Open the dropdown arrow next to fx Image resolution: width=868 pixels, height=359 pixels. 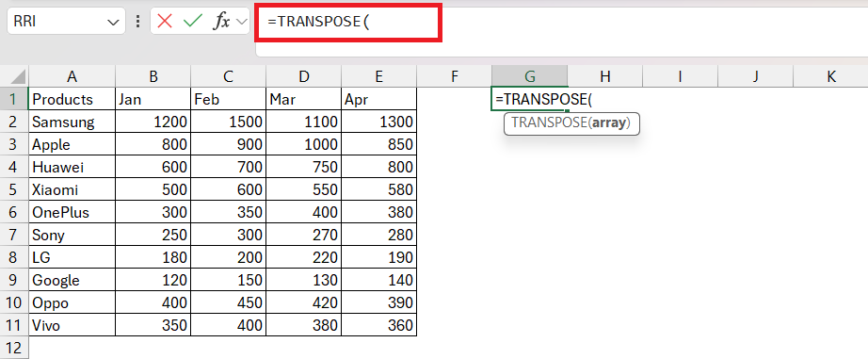tap(241, 22)
